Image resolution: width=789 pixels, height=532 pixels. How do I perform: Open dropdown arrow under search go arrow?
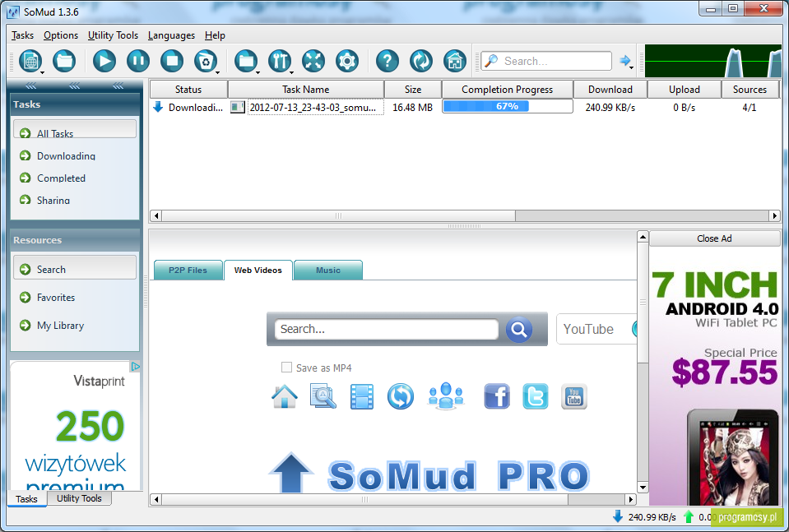click(632, 67)
